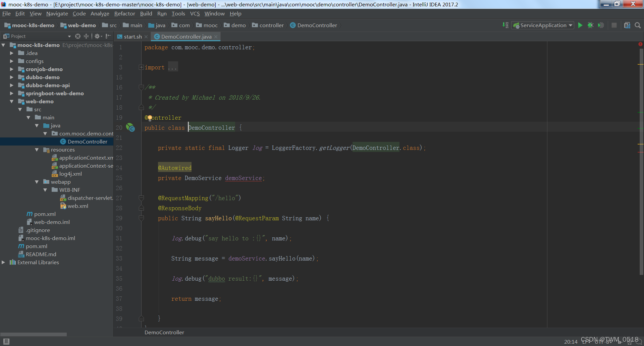Click DemoController breadcrumb below the editor
Viewport: 644px width, 346px height.
pos(164,332)
